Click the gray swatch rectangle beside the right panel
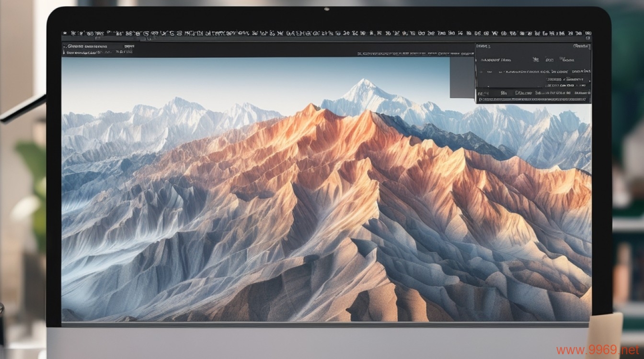The image size is (644, 359). [x=462, y=78]
